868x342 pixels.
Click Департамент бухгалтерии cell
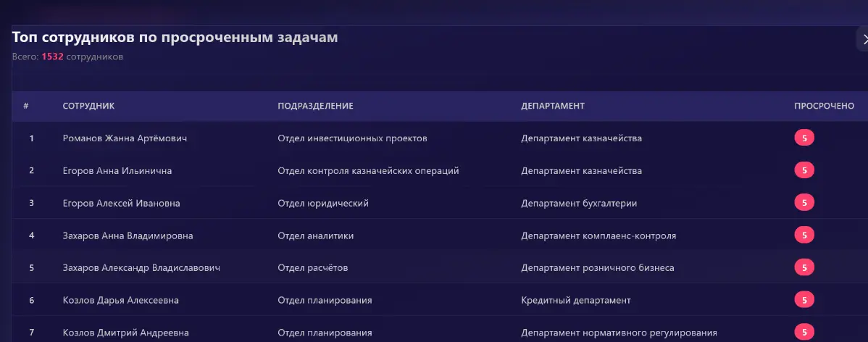pos(579,203)
